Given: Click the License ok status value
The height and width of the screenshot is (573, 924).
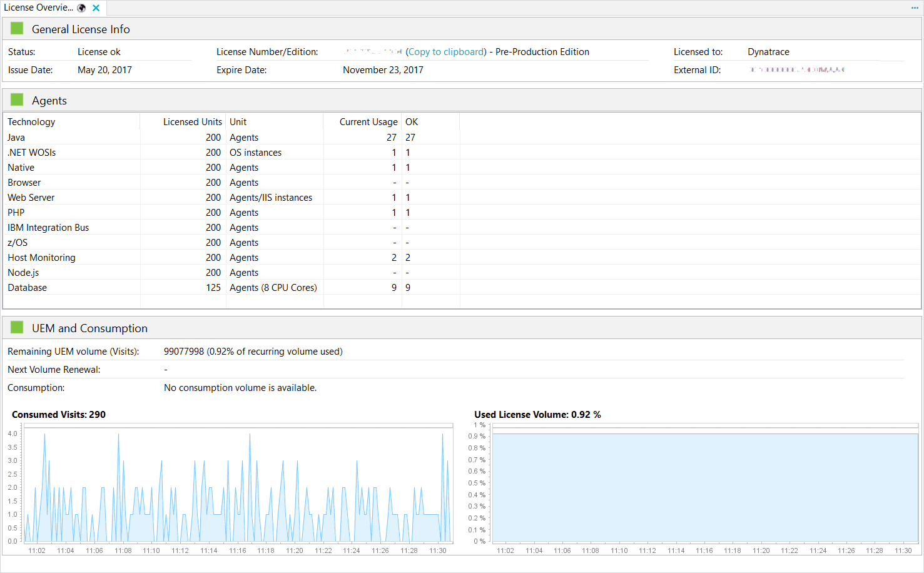Looking at the screenshot, I should (99, 52).
